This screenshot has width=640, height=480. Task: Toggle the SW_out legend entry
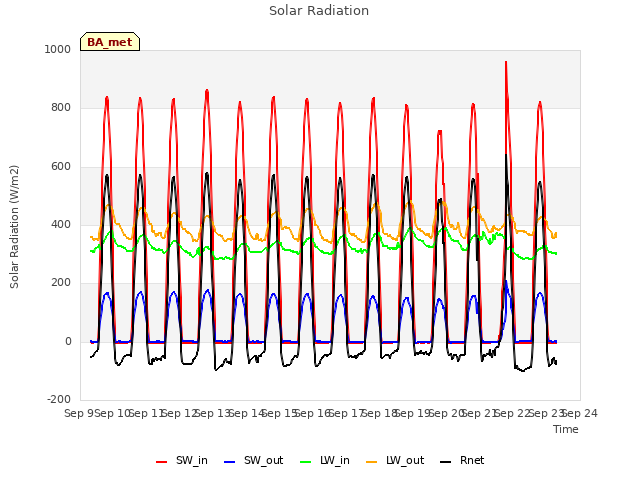point(253,461)
